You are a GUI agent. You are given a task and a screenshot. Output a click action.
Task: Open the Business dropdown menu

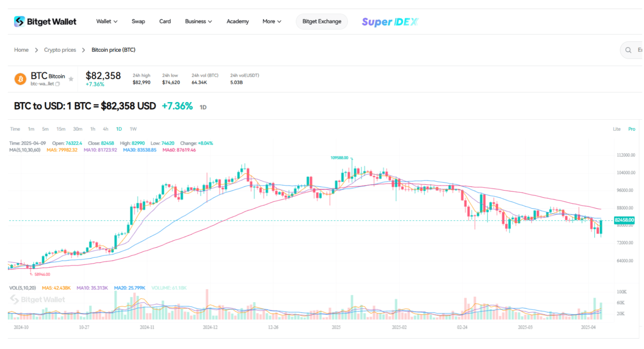click(x=198, y=21)
